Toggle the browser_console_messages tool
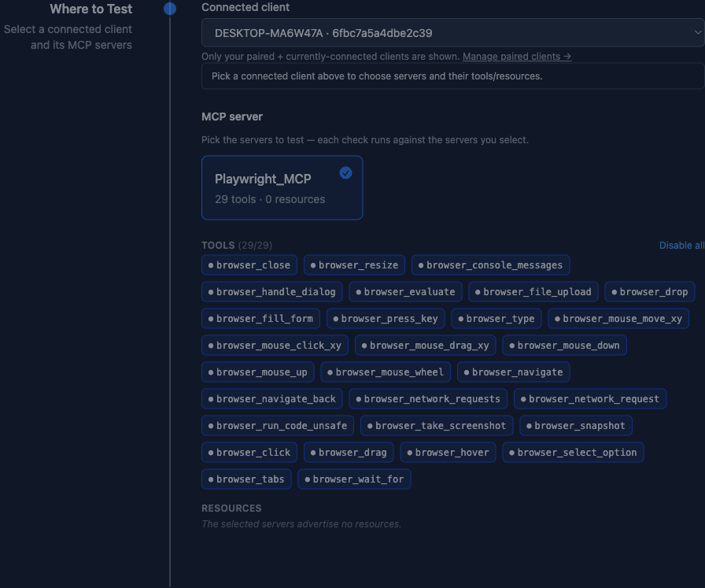This screenshot has width=705, height=588. click(490, 265)
